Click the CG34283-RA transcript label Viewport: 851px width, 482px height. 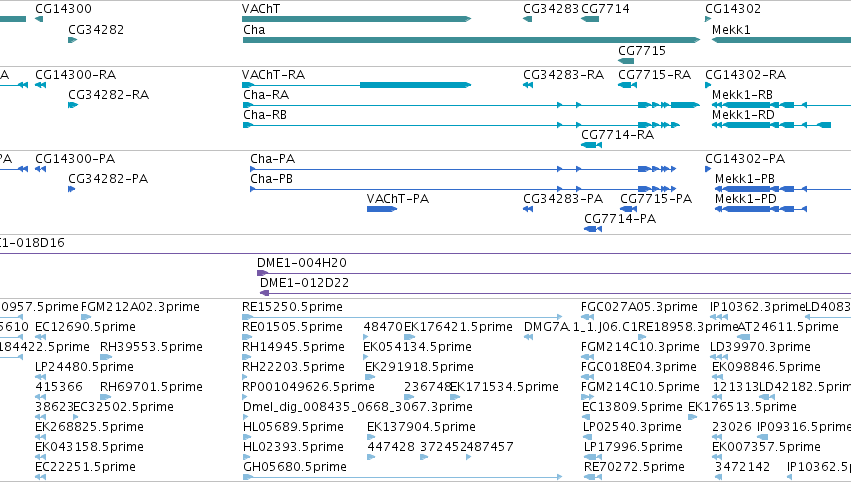point(563,75)
